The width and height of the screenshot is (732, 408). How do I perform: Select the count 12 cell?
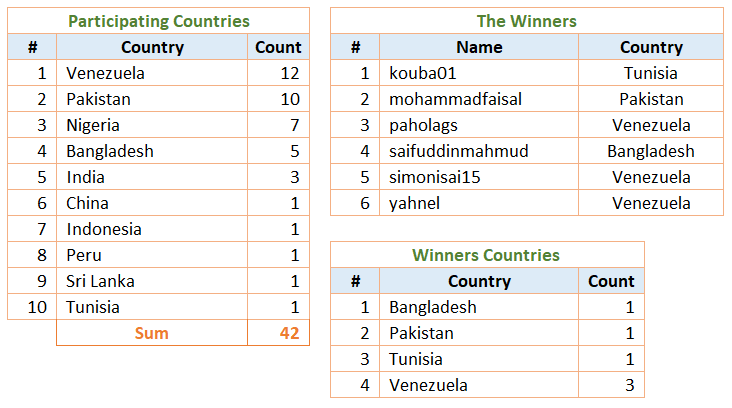click(x=278, y=73)
